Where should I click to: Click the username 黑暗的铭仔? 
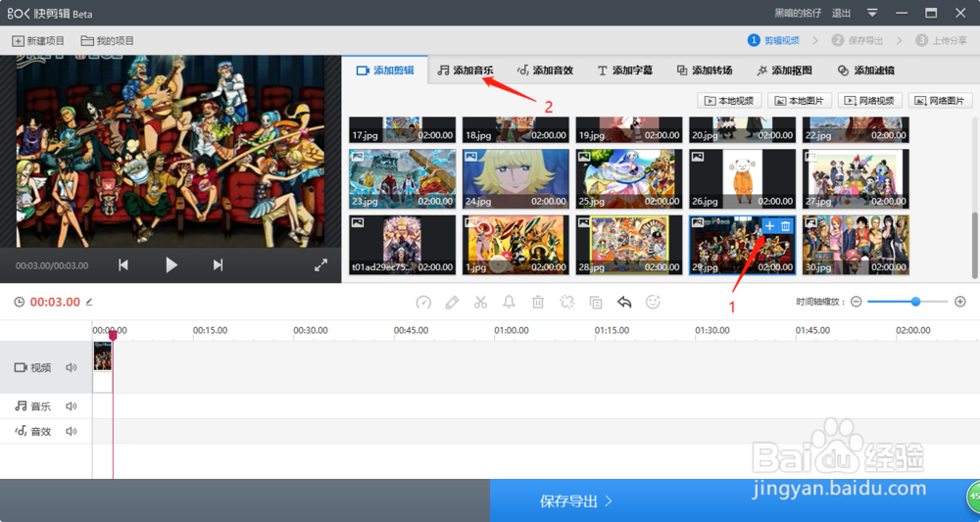(798, 13)
